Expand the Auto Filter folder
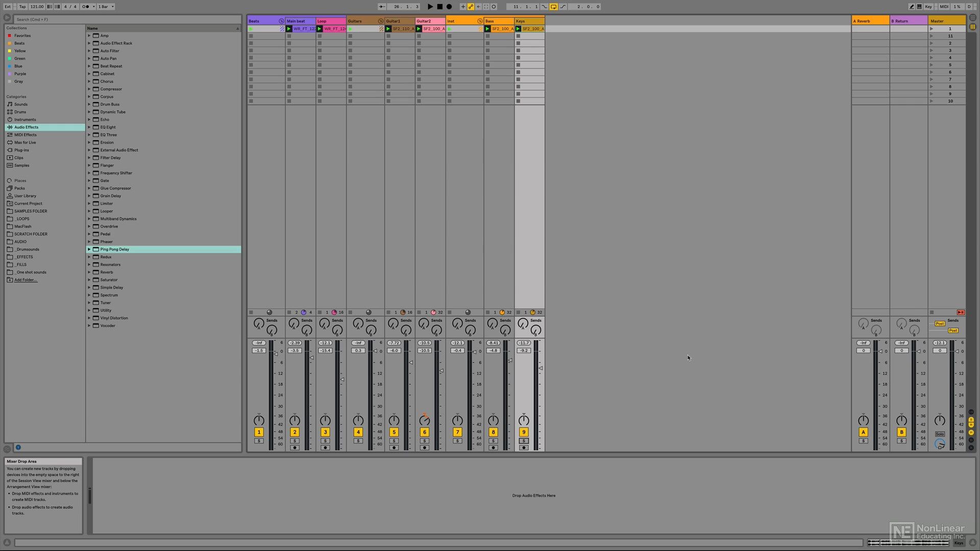This screenshot has width=980, height=551. [89, 51]
